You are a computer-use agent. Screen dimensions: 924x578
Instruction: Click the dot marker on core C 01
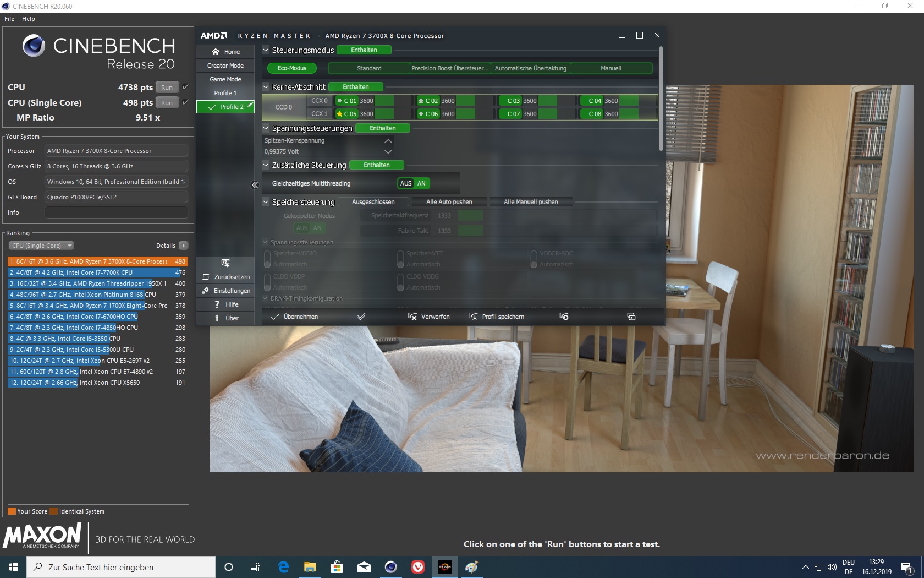coord(339,101)
